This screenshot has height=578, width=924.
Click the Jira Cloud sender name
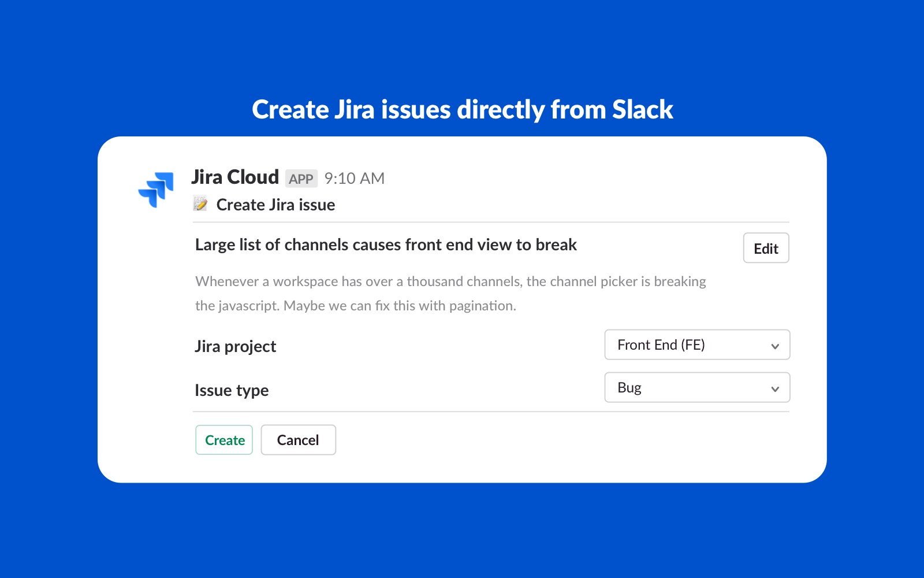234,177
